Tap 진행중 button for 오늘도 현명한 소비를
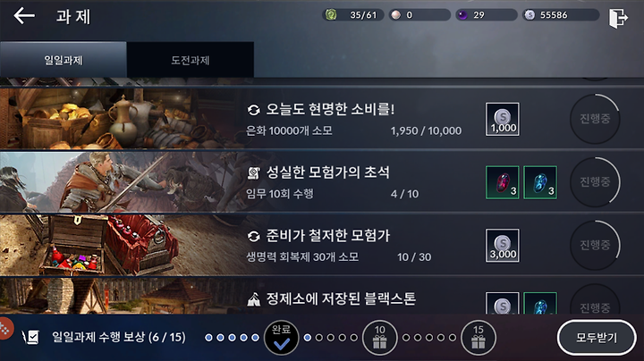The width and height of the screenshot is (644, 361). point(595,119)
